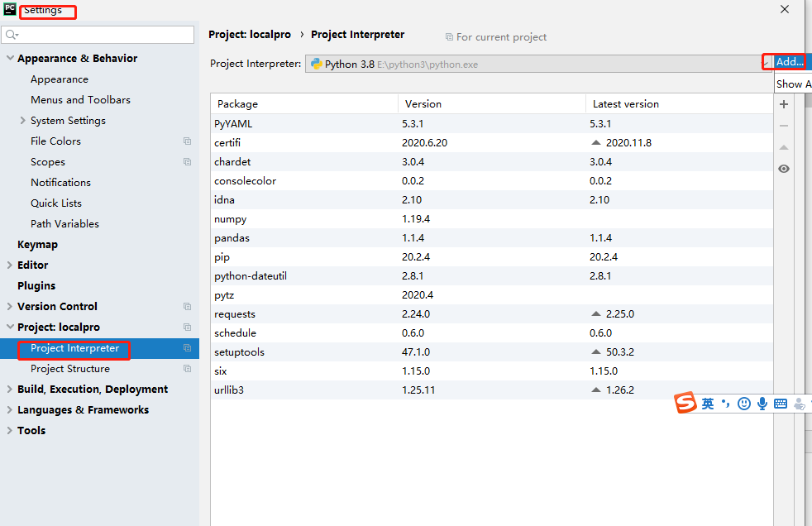Image resolution: width=812 pixels, height=526 pixels.
Task: Collapse the Appearance & Behavior section
Action: click(x=10, y=58)
